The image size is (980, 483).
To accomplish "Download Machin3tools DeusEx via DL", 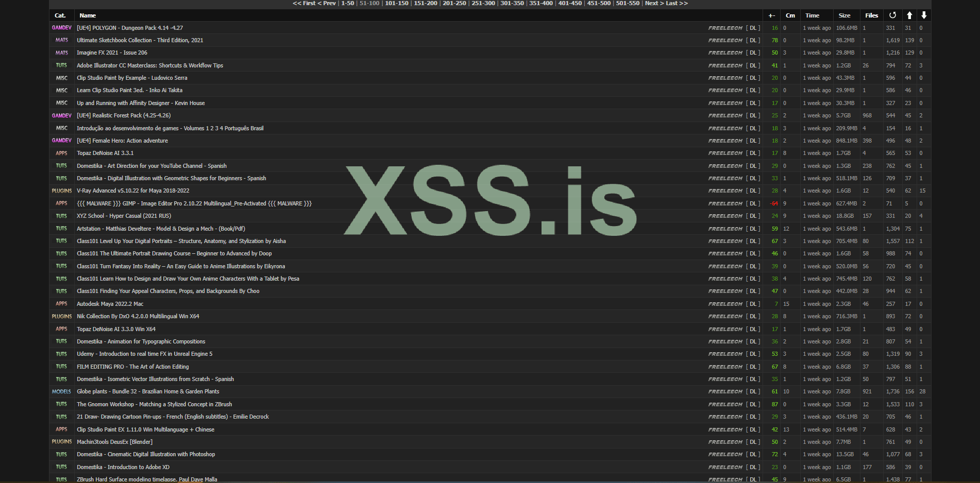I will [x=753, y=442].
